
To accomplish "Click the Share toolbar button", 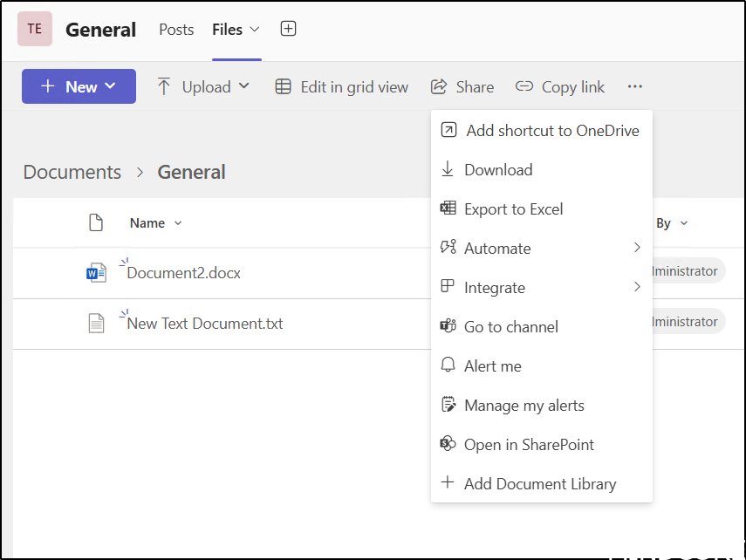I will coord(462,86).
